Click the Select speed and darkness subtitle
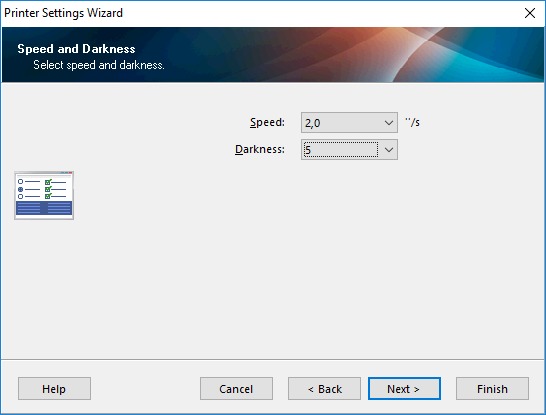 click(99, 65)
